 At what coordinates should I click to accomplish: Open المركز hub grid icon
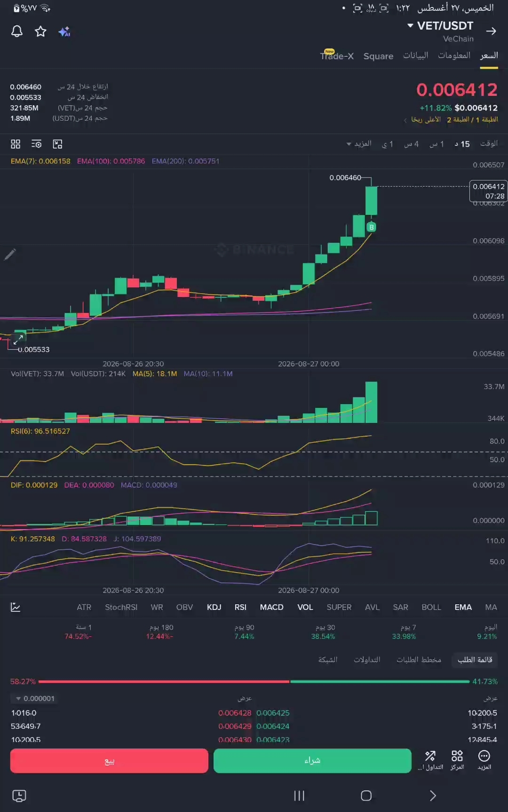457,760
